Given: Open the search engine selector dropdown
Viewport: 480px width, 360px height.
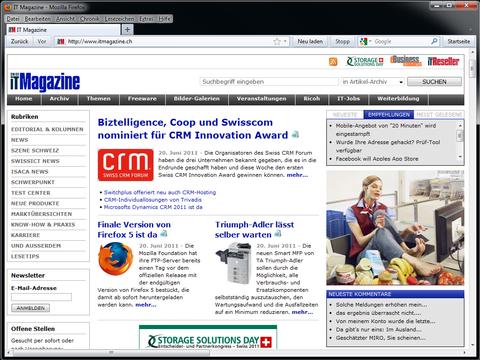Looking at the screenshot, I should point(365,42).
